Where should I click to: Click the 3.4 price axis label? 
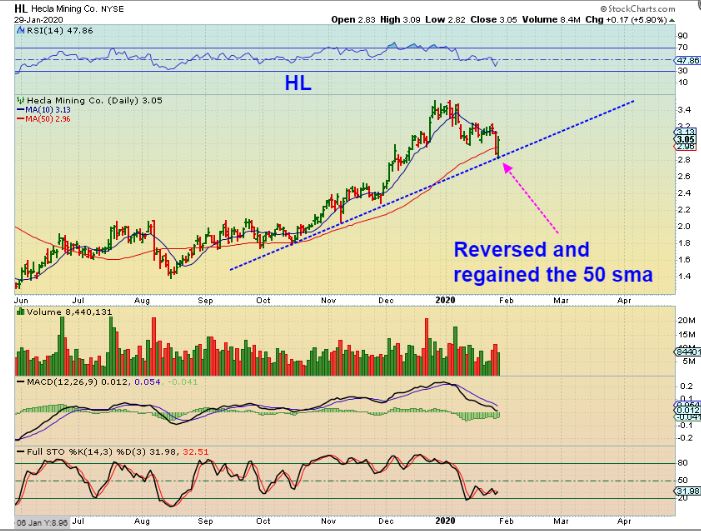coord(684,110)
